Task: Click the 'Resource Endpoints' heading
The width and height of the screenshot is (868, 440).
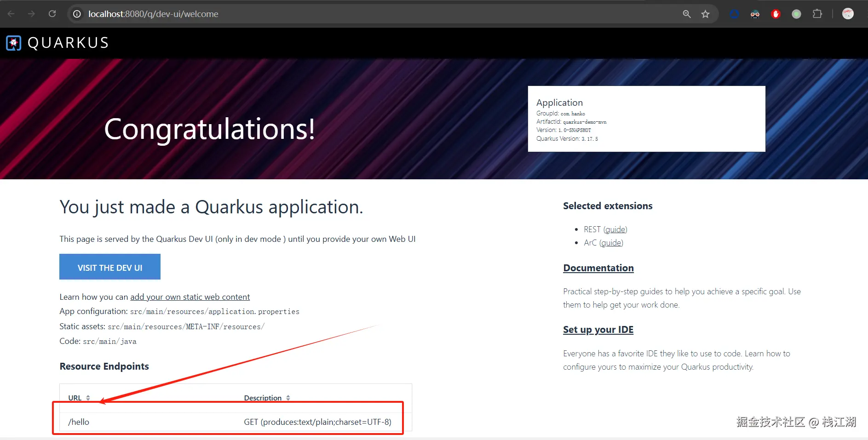Action: [104, 366]
